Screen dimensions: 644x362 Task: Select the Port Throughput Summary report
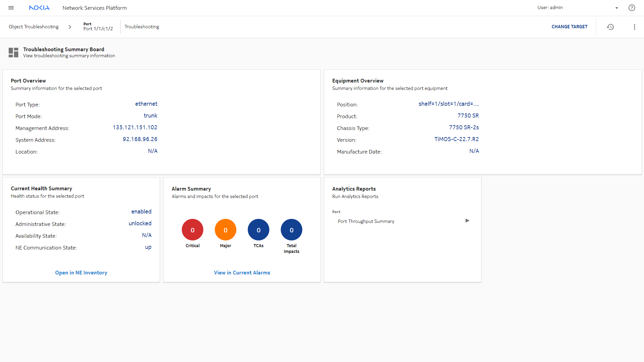(x=366, y=221)
